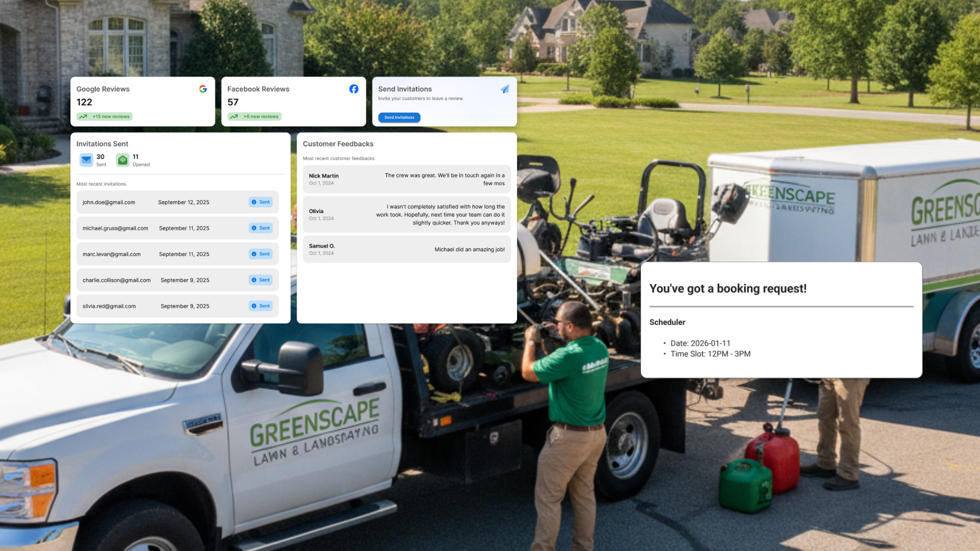Click the paper plane invitation icon
The width and height of the screenshot is (980, 551).
click(505, 89)
